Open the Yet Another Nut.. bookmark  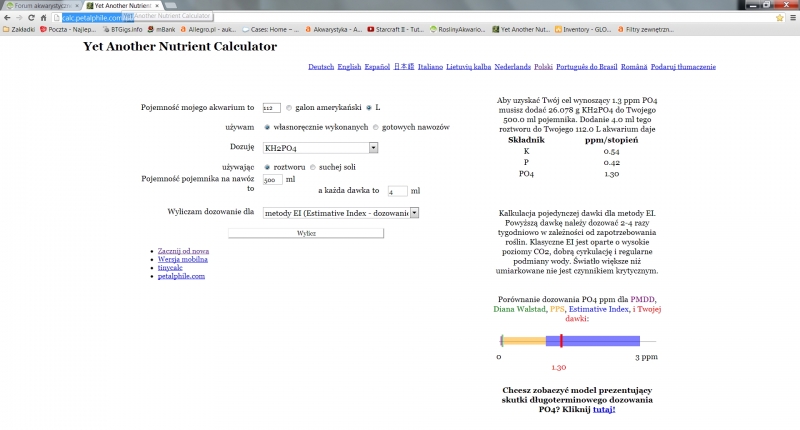click(x=521, y=30)
